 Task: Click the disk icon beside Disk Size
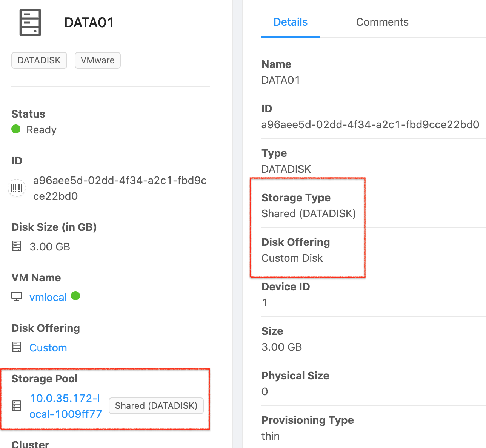16,246
